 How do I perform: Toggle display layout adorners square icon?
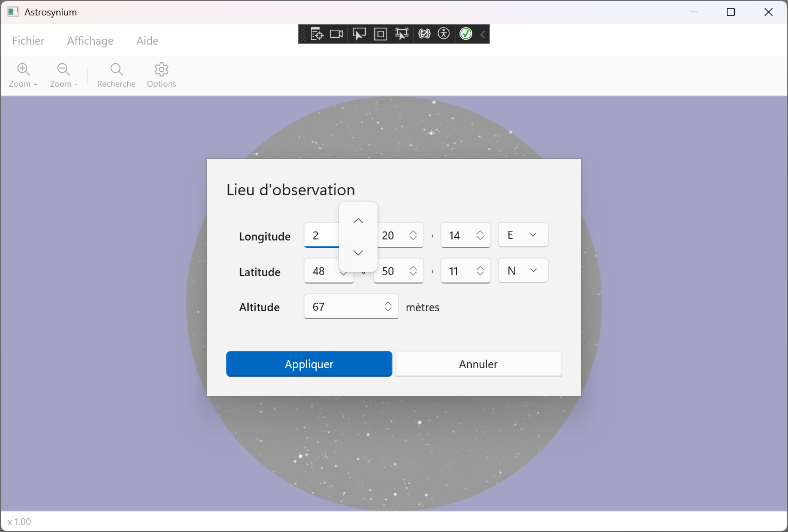381,34
